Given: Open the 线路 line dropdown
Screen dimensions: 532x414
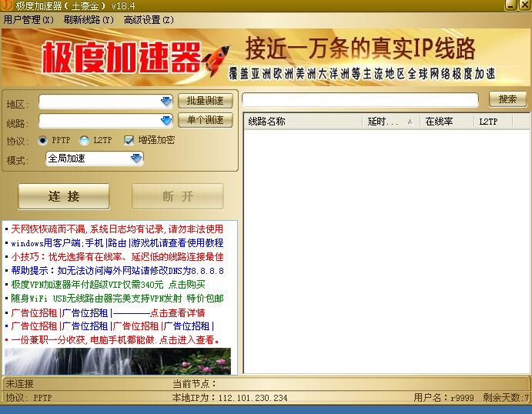Looking at the screenshot, I should [166, 121].
